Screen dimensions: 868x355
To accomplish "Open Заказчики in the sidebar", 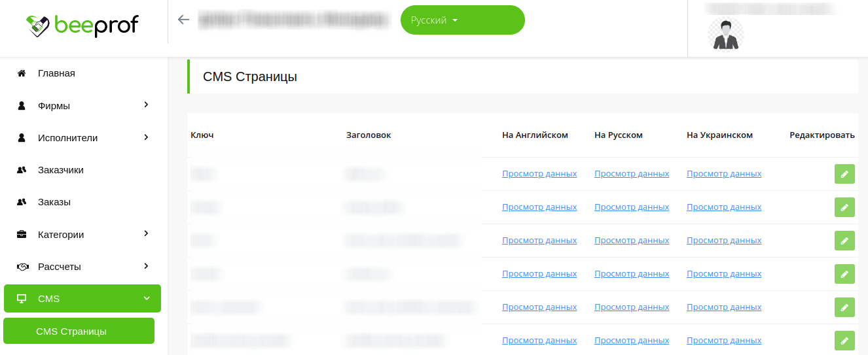I will tap(61, 170).
